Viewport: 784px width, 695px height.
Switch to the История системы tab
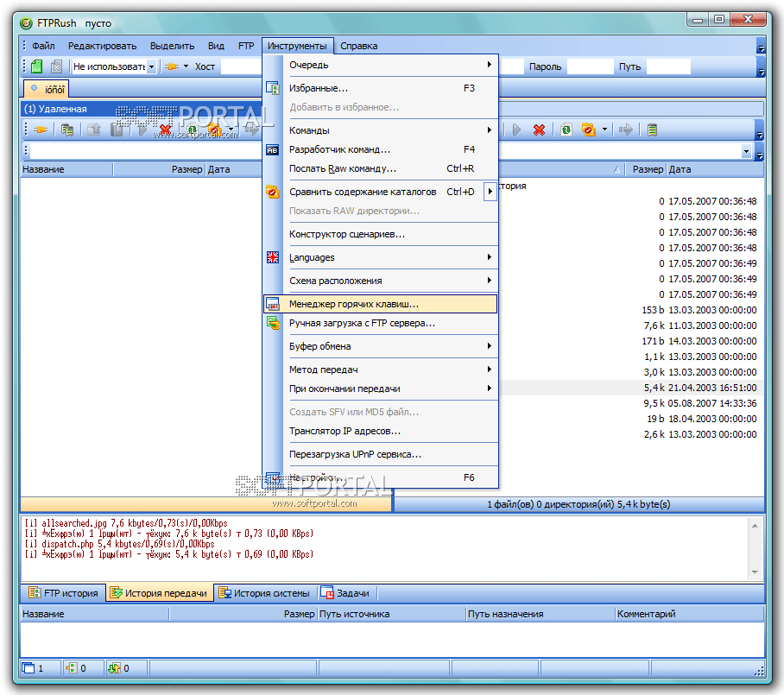point(265,593)
